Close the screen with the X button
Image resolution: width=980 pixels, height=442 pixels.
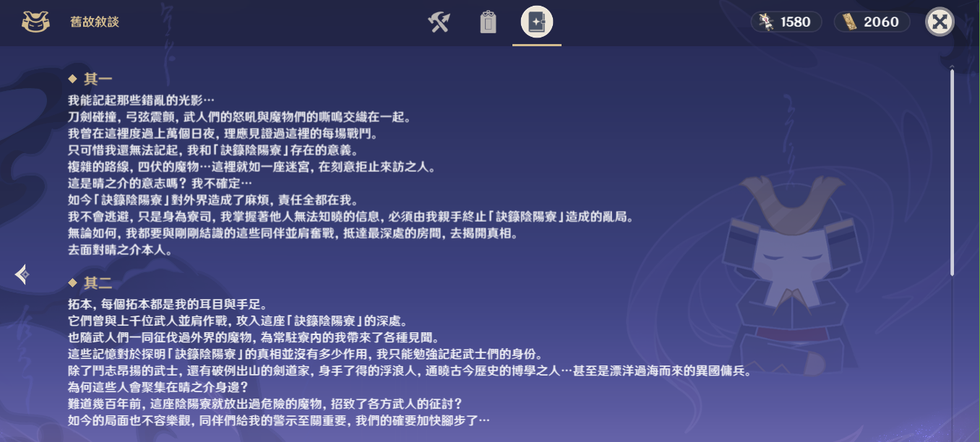pos(940,22)
